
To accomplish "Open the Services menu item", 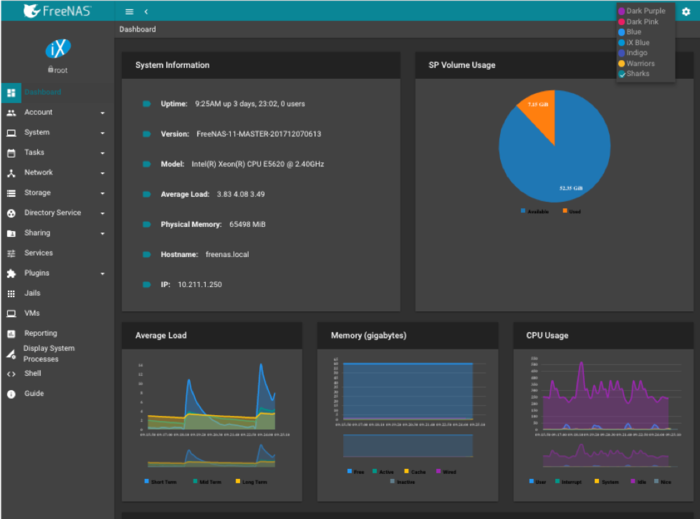I will 38,253.
